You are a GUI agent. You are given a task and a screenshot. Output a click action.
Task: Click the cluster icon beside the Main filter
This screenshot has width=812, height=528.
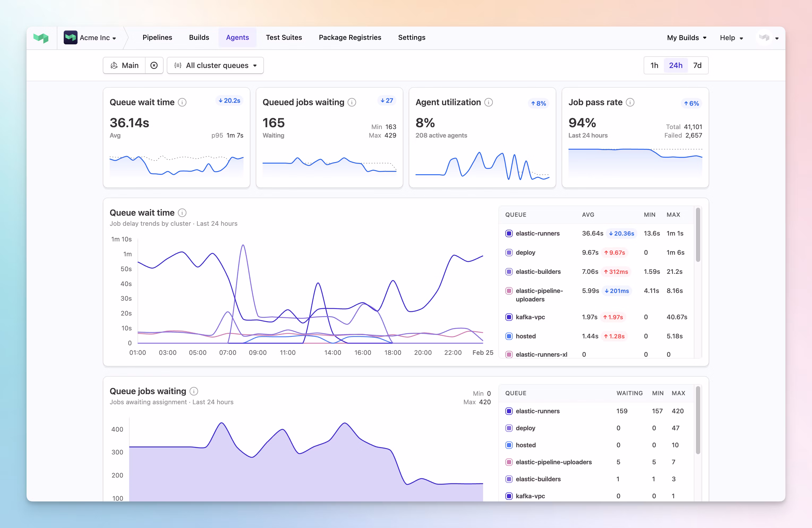coord(114,65)
